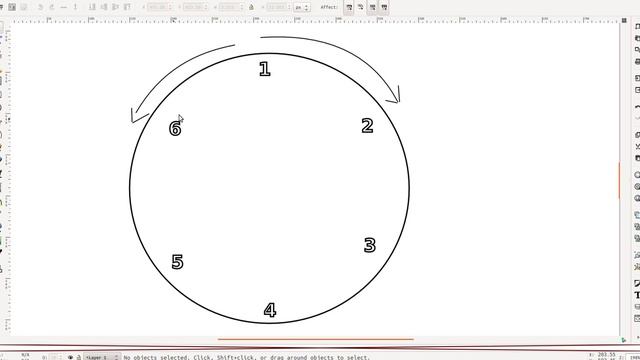Lower selection one step icon
Viewport: 640px width, 360px height.
click(x=104, y=7)
